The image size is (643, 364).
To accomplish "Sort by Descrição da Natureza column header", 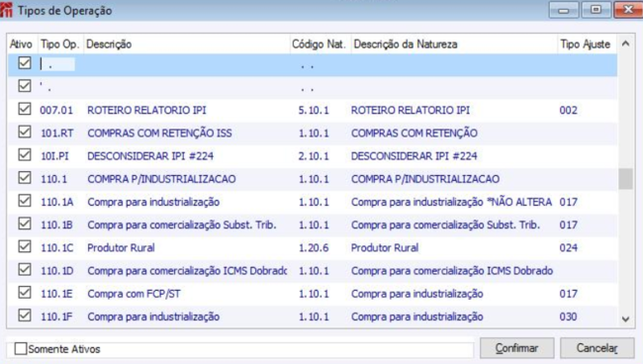I will (x=454, y=44).
